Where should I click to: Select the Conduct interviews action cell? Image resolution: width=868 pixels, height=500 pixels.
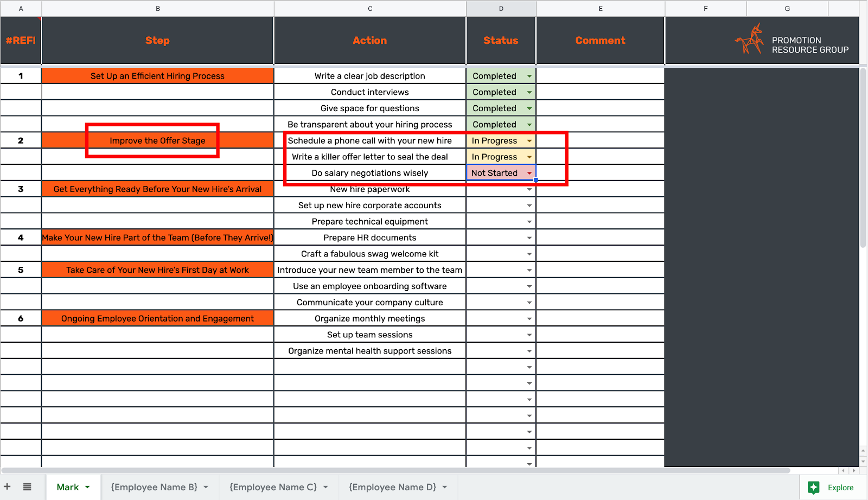[x=370, y=92]
